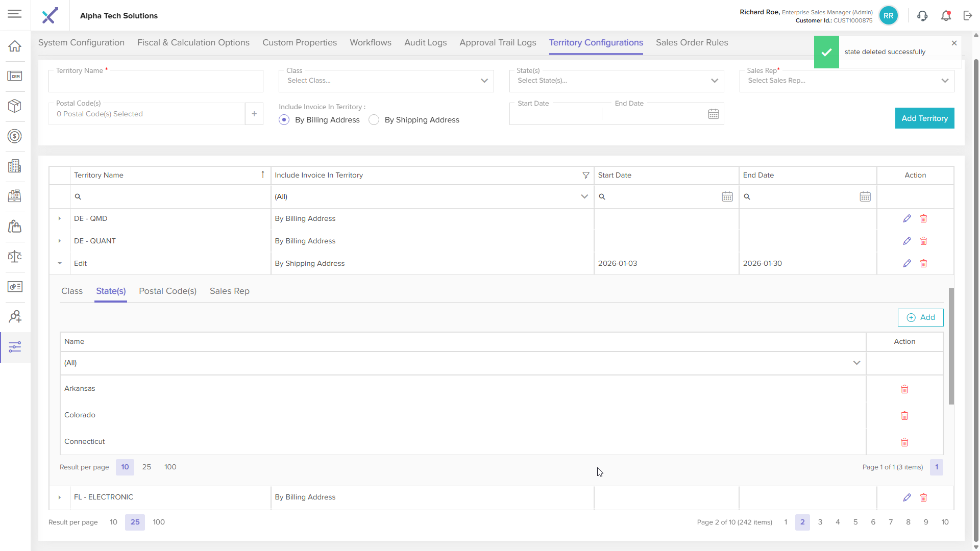Set results per page to 100
This screenshot has height=551, width=980.
point(159,522)
